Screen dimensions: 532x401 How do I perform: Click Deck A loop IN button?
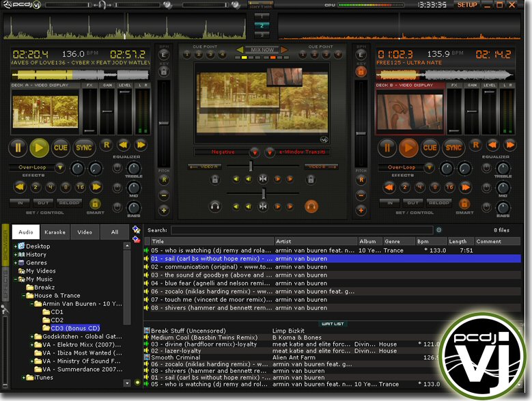(20, 203)
